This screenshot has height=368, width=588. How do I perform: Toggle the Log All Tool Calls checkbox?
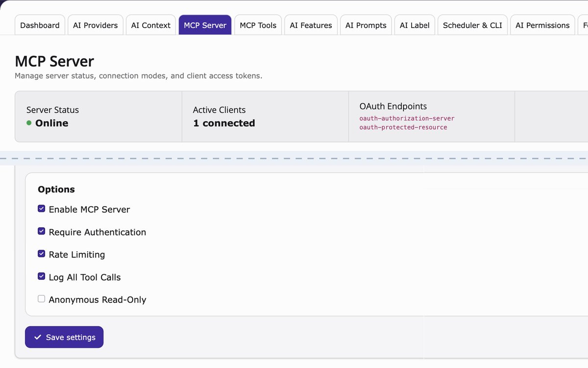pos(42,276)
